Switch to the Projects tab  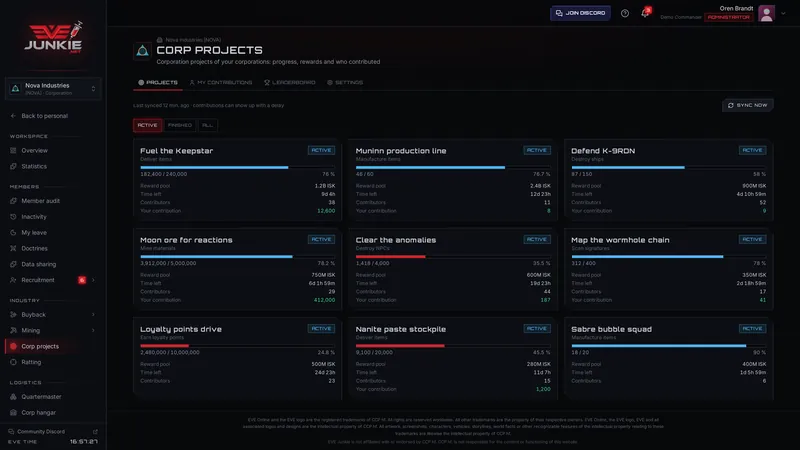tap(158, 83)
